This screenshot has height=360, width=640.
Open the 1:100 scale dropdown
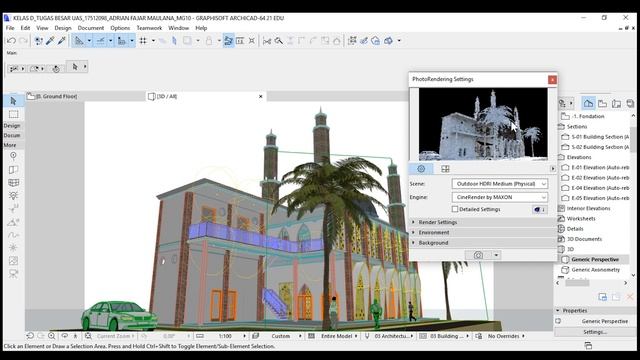point(244,336)
